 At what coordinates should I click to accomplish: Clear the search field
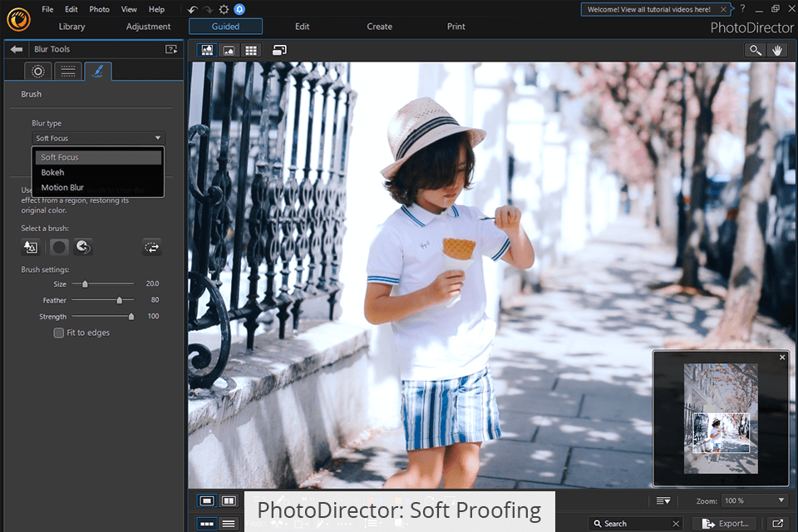pyautogui.click(x=676, y=524)
